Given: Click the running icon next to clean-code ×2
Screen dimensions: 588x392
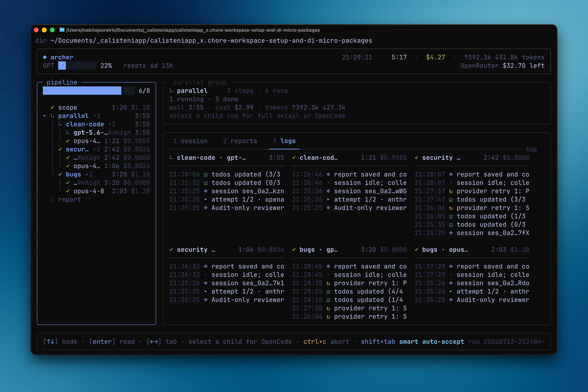Looking at the screenshot, I should click(60, 124).
